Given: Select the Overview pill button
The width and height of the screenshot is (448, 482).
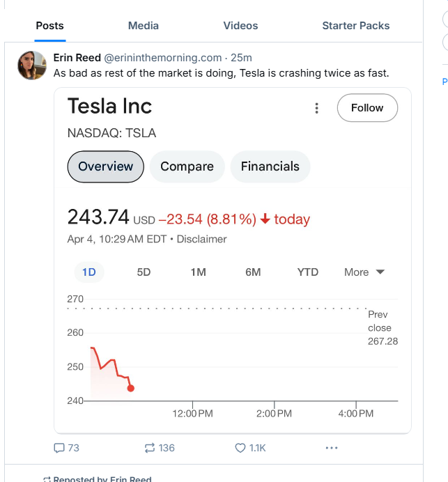Looking at the screenshot, I should [x=105, y=166].
